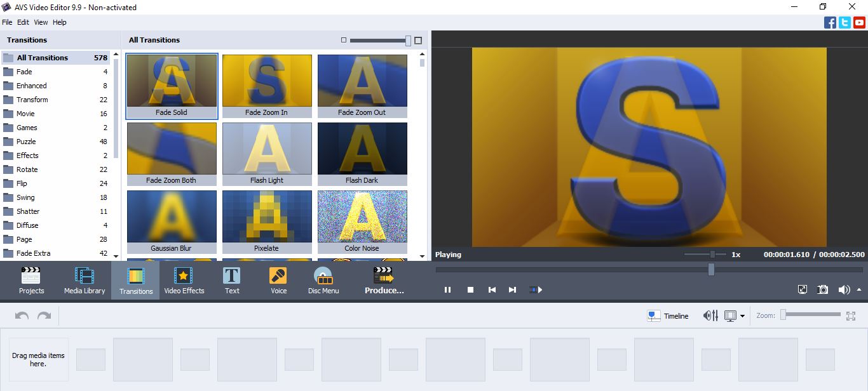868x391 pixels.
Task: Select the Movie transitions folder
Action: (55, 114)
